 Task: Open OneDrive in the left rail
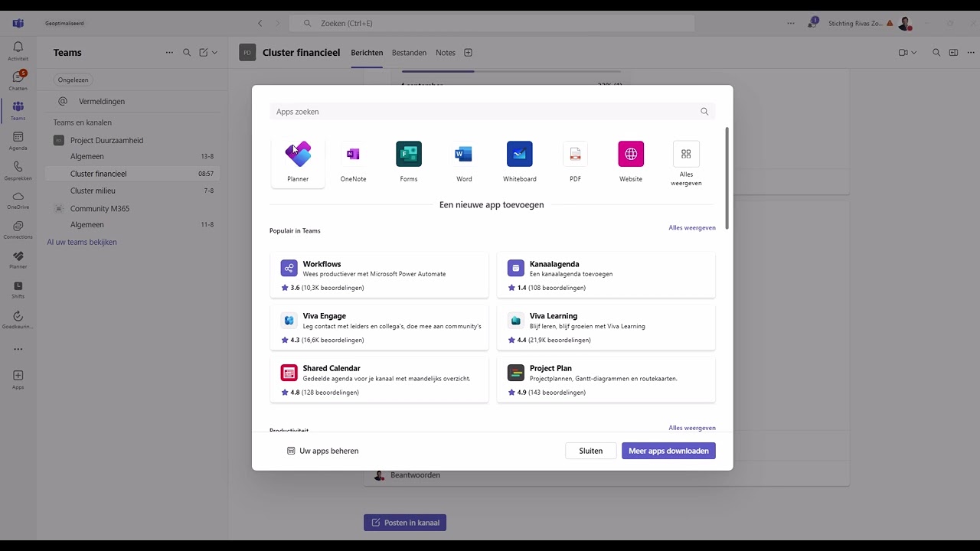(18, 200)
